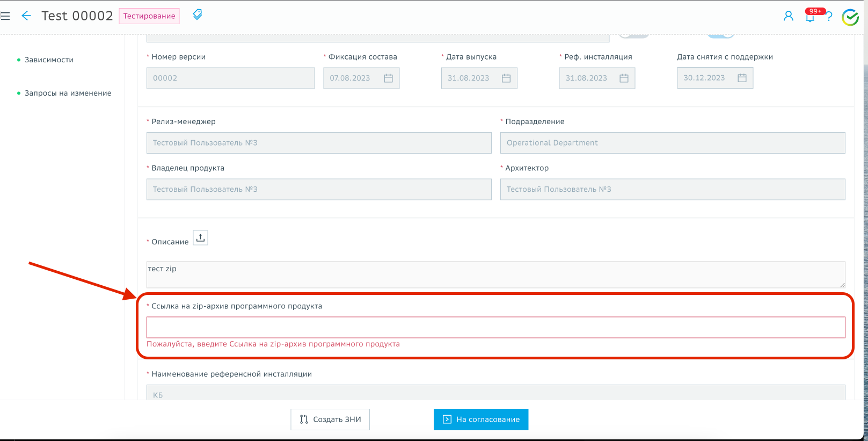Viewport: 868px width, 441px height.
Task: Open the Фиксация состава calendar picker
Action: (x=388, y=78)
